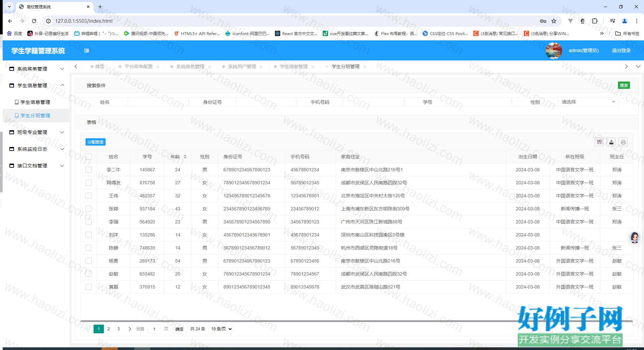The width and height of the screenshot is (644, 350).
Task: Check the row for 网得发
Action: tap(89, 183)
